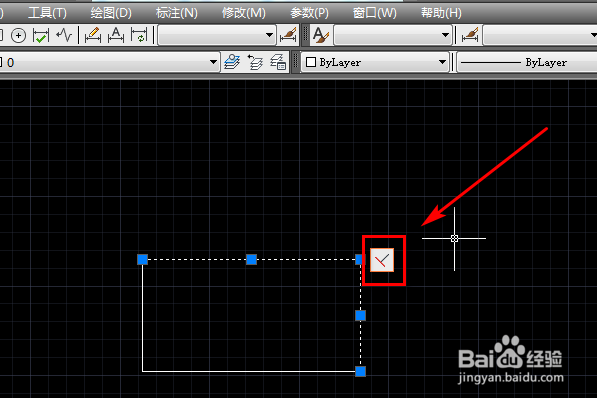Select the top-left corner grip of rectangle
Viewport: 597px width, 398px height.
142,260
